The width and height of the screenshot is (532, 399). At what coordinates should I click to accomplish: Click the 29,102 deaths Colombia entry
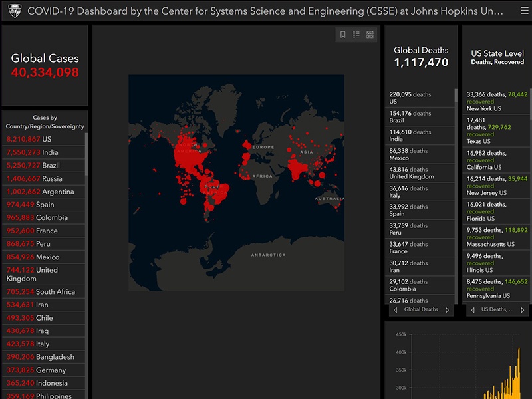(x=420, y=285)
